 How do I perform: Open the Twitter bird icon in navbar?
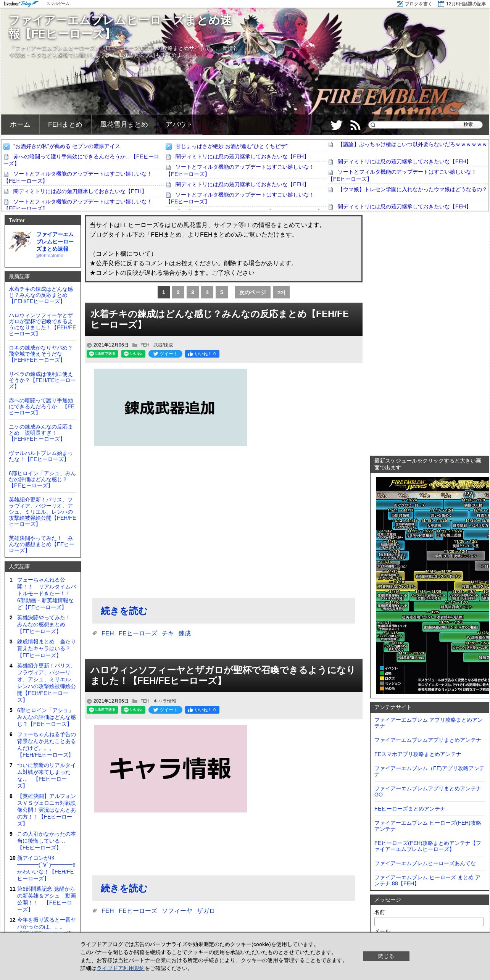[336, 125]
